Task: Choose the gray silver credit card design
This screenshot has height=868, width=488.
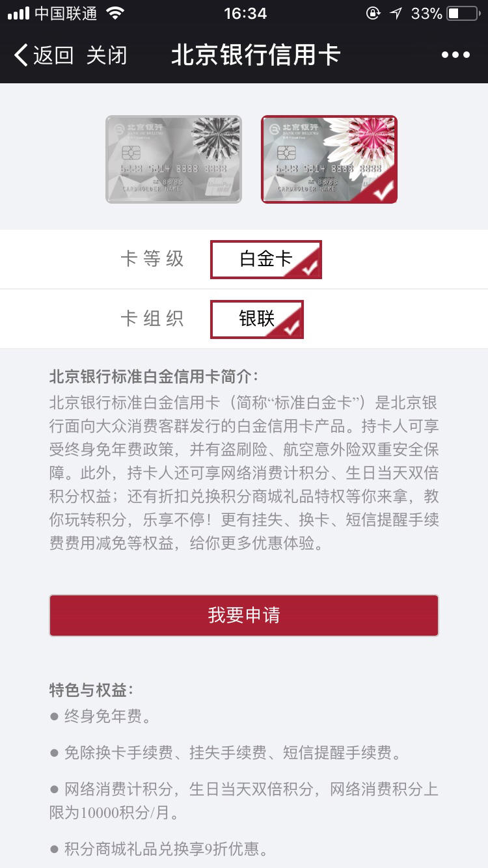Action: point(174,159)
